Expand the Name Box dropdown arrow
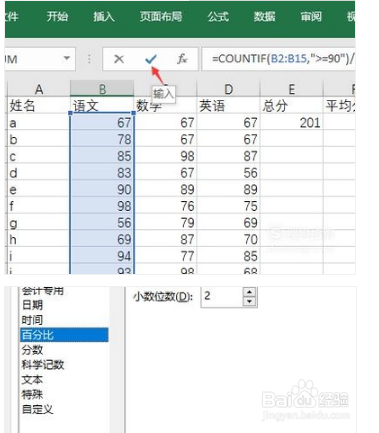Viewport: 379px width, 433px height. (67, 58)
